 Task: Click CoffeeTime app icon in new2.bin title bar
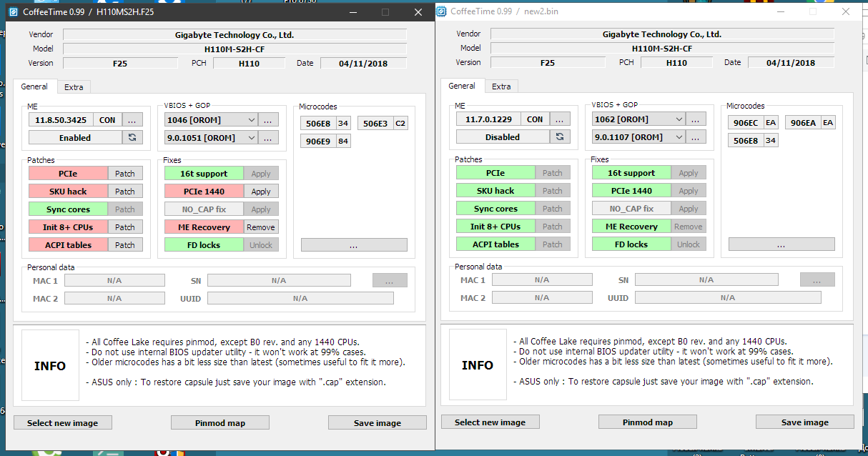[442, 11]
